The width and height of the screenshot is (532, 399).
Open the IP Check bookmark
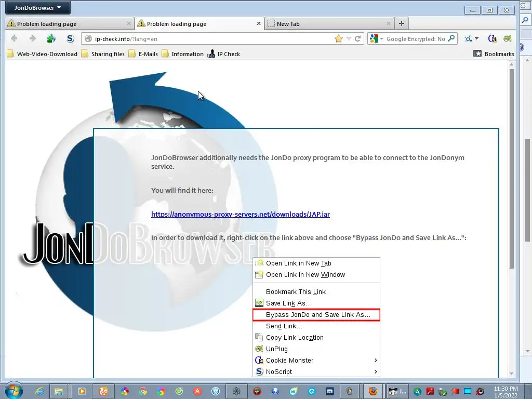coord(223,54)
